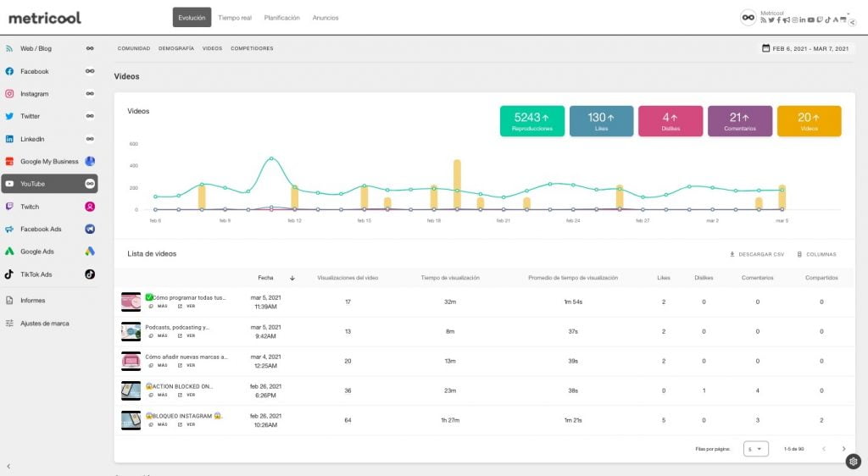Select the Facebook icon in the sidebar
This screenshot has width=868, height=476.
point(9,71)
